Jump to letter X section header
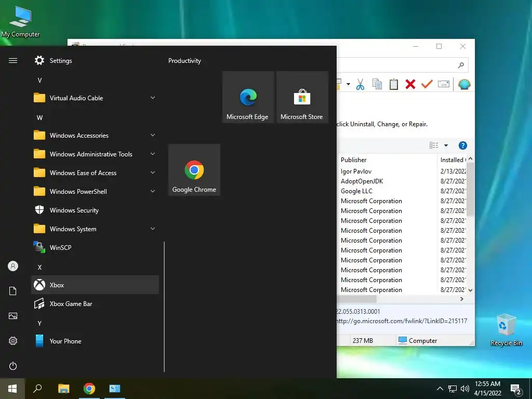The height and width of the screenshot is (399, 532). coord(39,268)
